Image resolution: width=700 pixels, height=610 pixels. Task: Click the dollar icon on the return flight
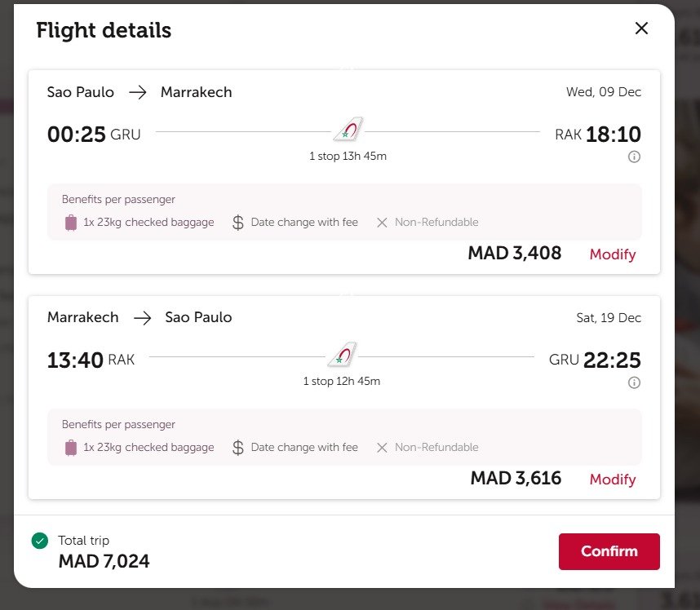click(x=238, y=448)
